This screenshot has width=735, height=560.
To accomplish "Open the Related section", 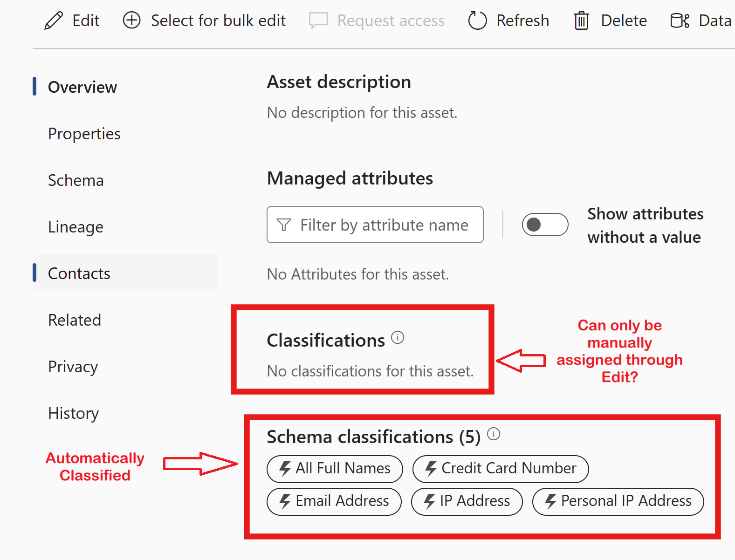I will click(x=75, y=320).
